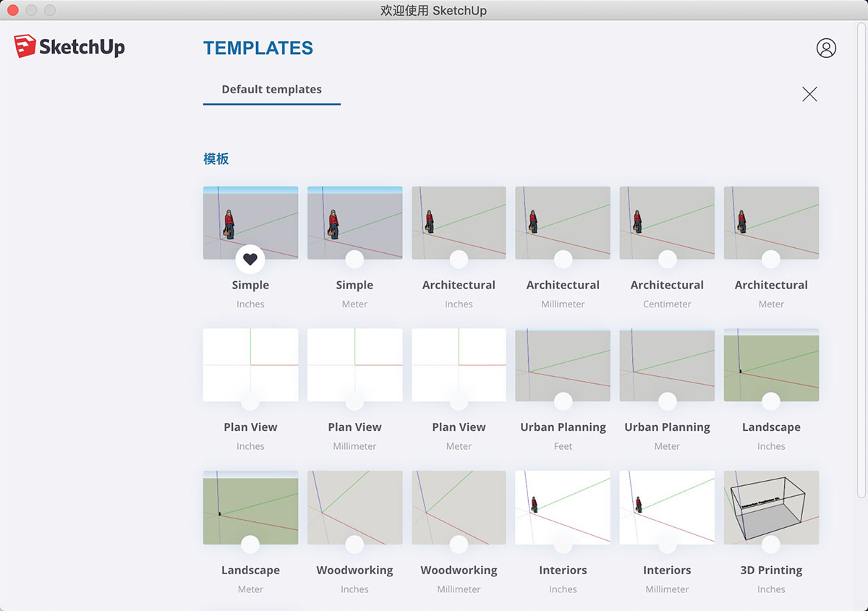This screenshot has width=868, height=611.
Task: Toggle favorite on Urban Planning Feet template
Action: point(563,401)
